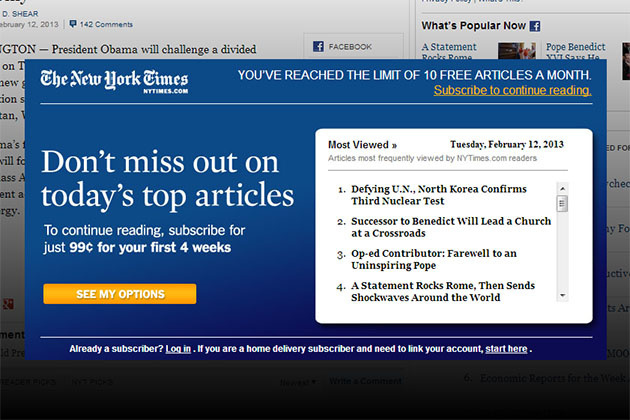
Task: Open A Statement Rocks Rome, Then Sends article
Action: click(x=443, y=291)
